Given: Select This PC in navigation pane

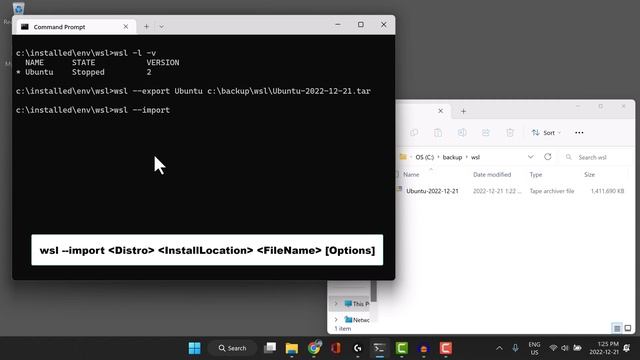Looking at the screenshot, I should coord(357,304).
